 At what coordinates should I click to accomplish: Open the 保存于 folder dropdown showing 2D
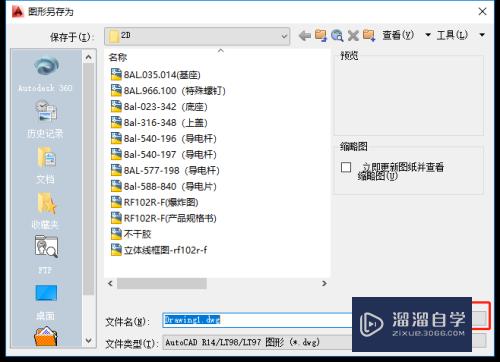point(197,36)
